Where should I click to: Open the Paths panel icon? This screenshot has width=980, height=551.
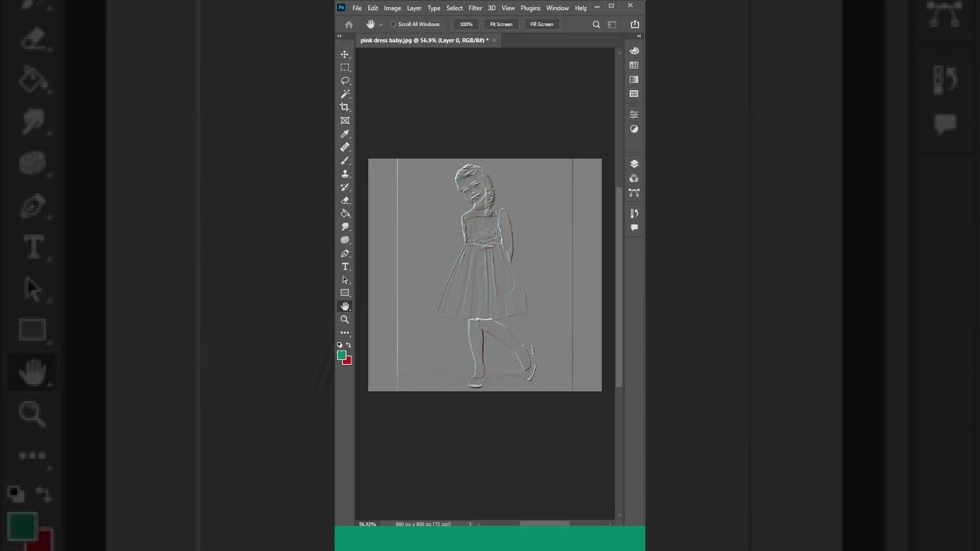point(634,192)
